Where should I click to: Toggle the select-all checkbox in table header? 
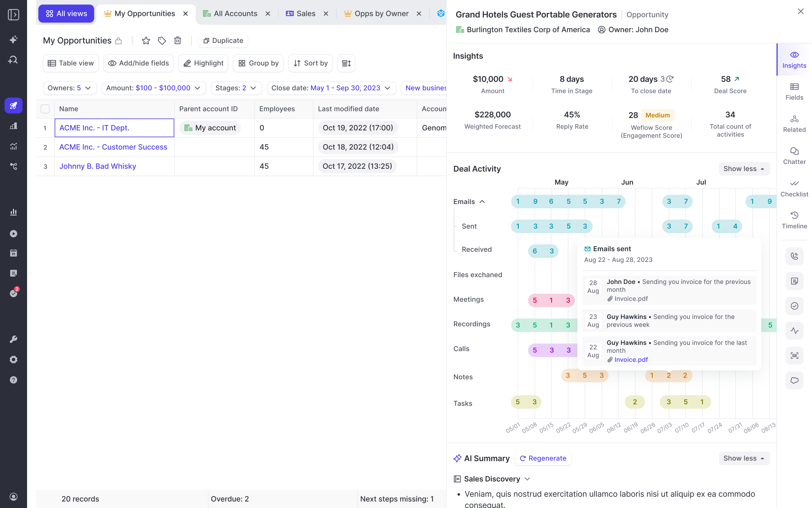click(x=45, y=109)
